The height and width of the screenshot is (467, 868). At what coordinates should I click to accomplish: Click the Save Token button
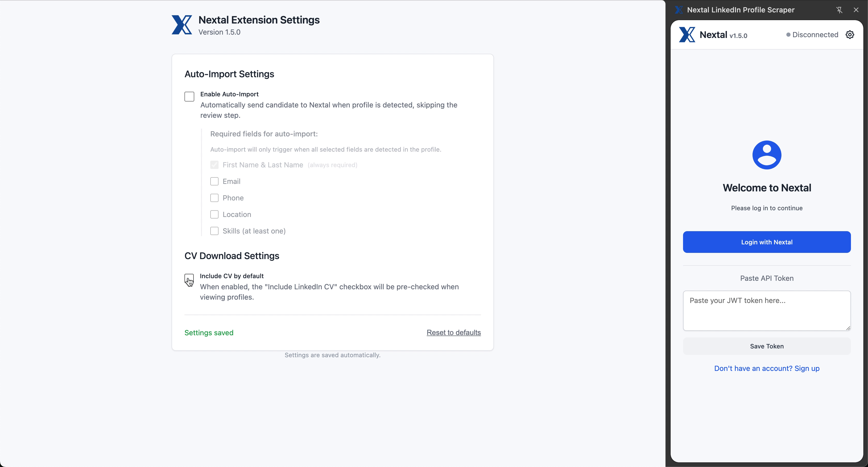tap(766, 346)
